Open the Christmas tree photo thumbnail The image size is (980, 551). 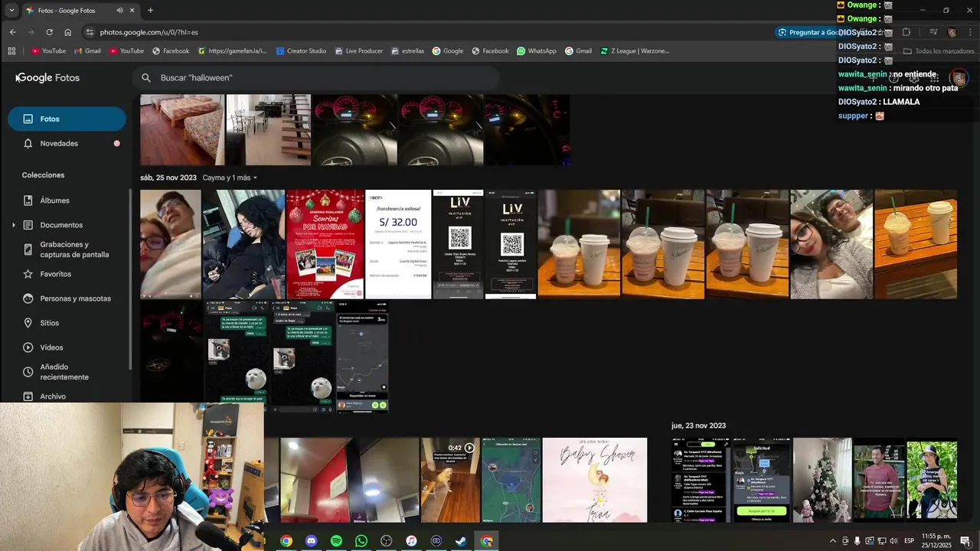[822, 480]
